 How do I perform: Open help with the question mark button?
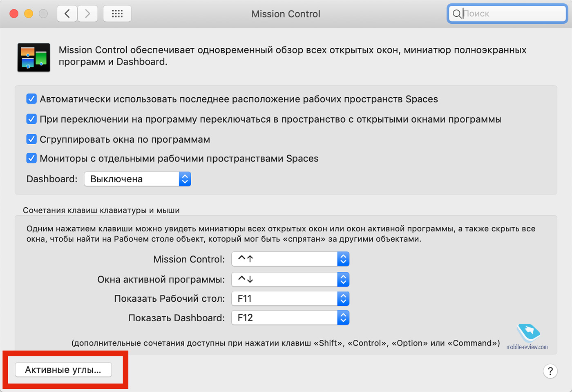click(x=550, y=371)
